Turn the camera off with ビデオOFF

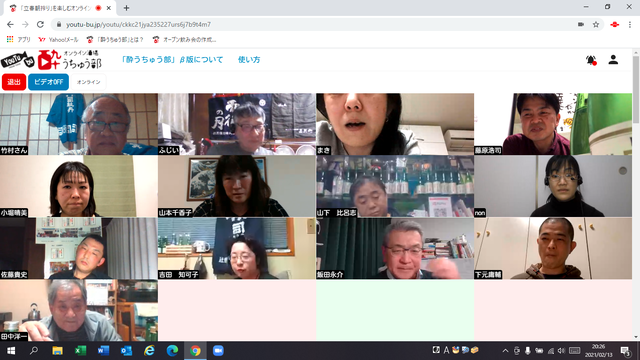pyautogui.click(x=48, y=82)
